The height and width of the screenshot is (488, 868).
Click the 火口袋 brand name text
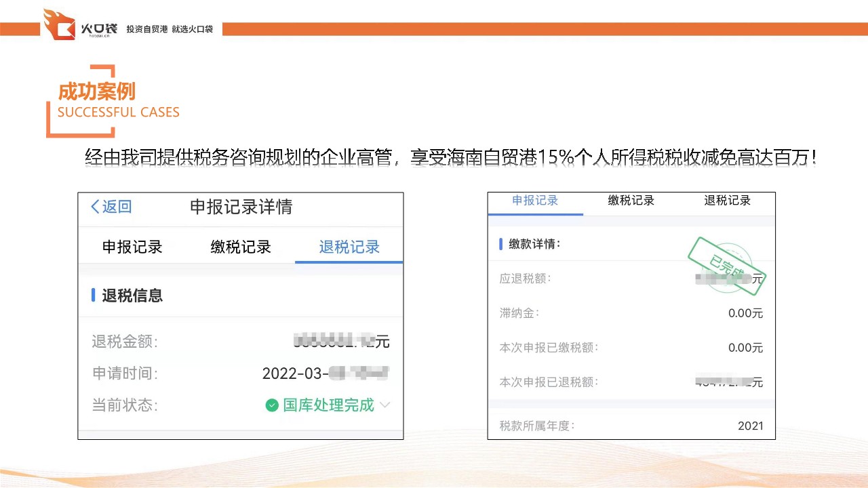point(99,28)
